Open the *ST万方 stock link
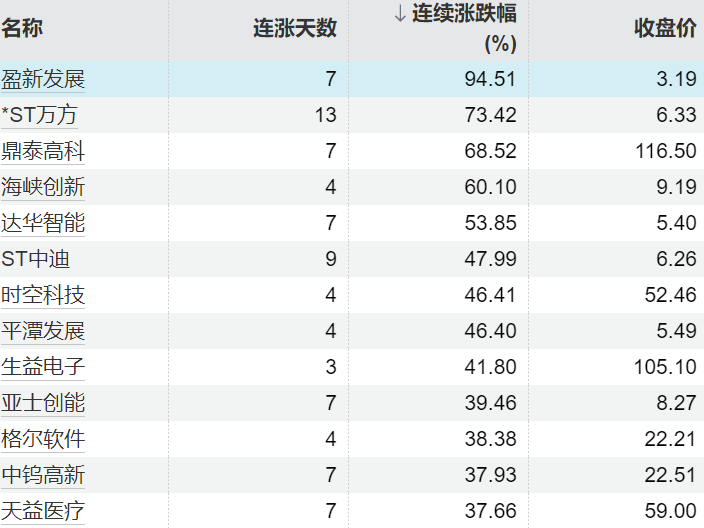 40,116
